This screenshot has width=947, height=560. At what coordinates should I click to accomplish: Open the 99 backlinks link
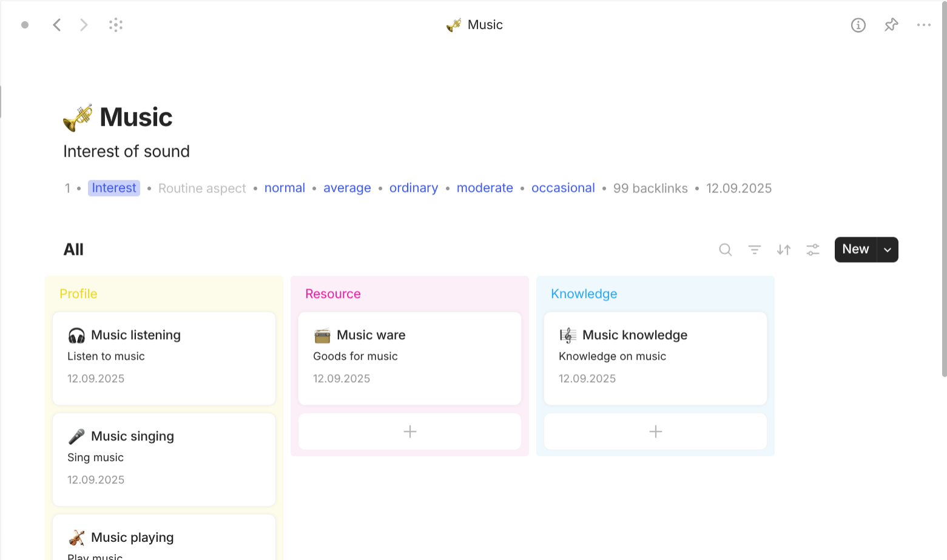click(x=650, y=188)
